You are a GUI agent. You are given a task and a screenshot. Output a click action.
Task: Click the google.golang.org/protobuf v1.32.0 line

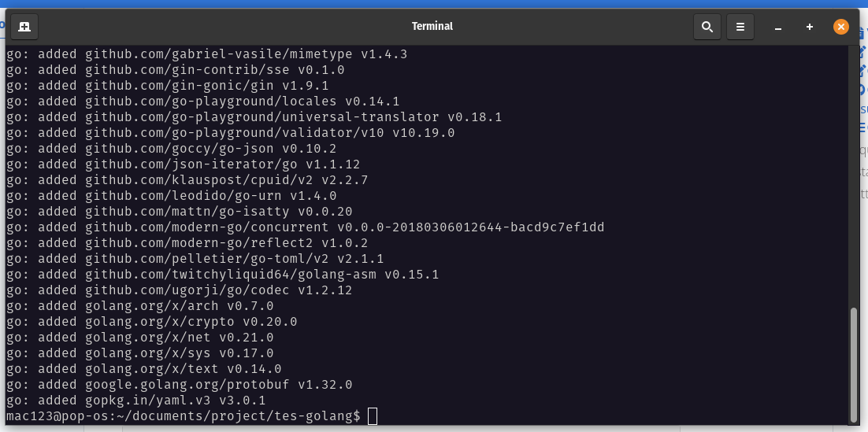click(x=179, y=385)
